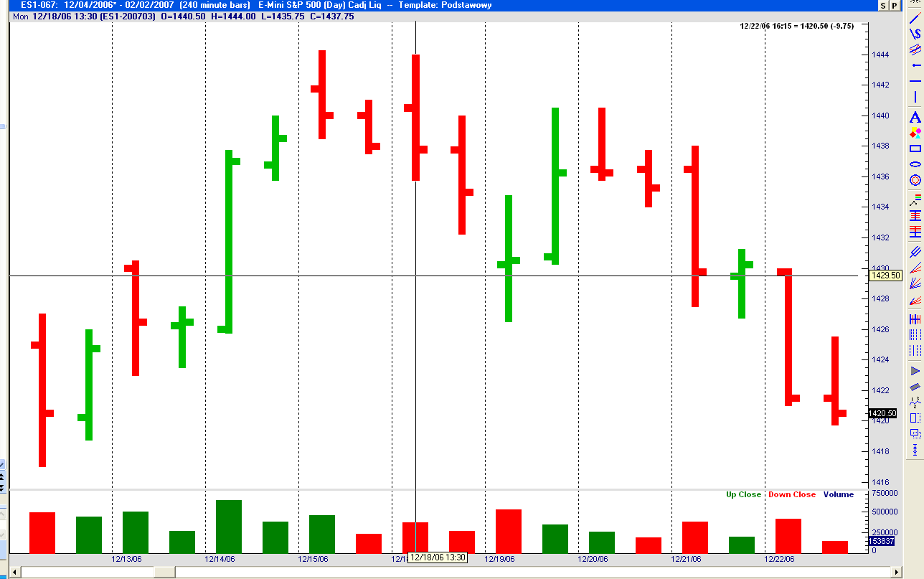Click the 12/15/06 date label

point(313,558)
